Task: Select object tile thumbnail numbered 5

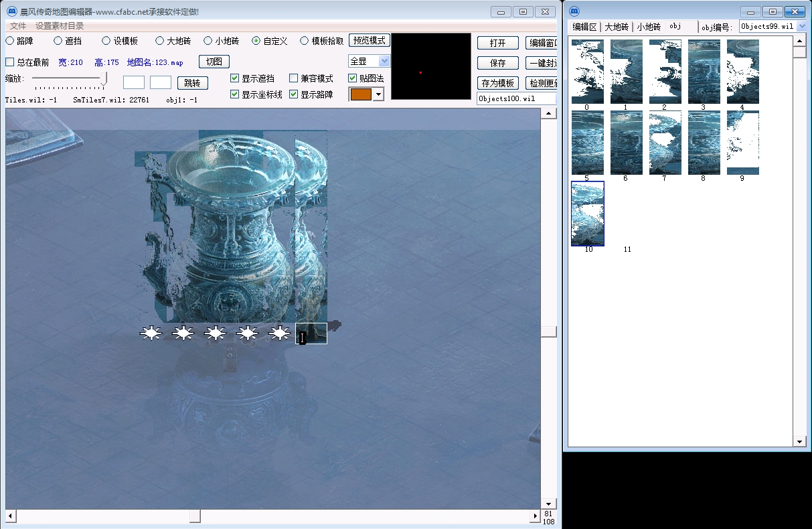Action: click(588, 143)
